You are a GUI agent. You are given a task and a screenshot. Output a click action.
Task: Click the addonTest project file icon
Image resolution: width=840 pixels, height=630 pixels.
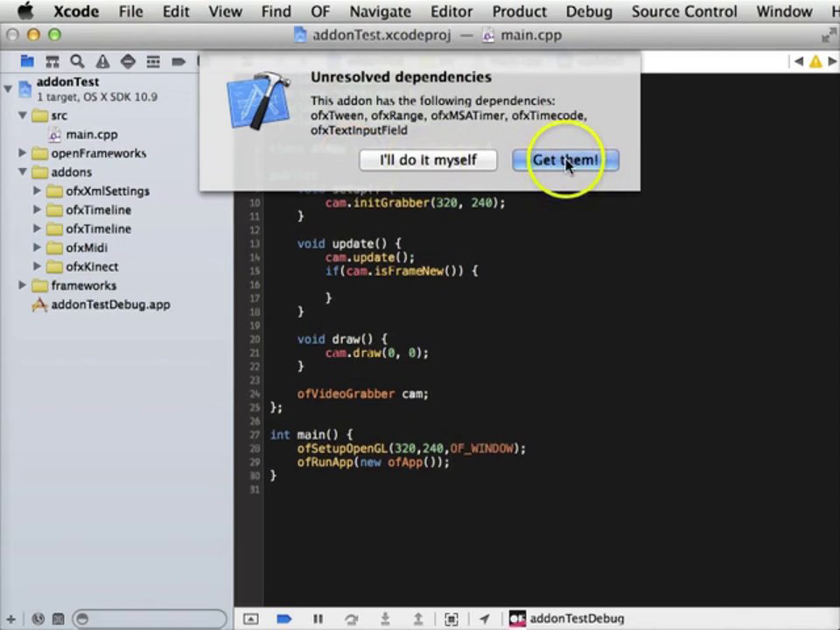tap(25, 89)
